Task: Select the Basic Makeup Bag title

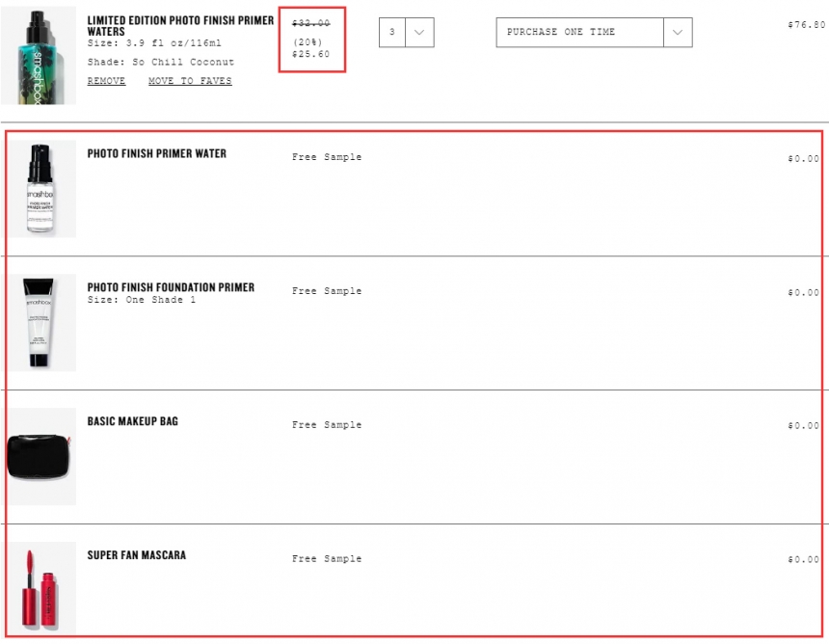Action: (133, 421)
